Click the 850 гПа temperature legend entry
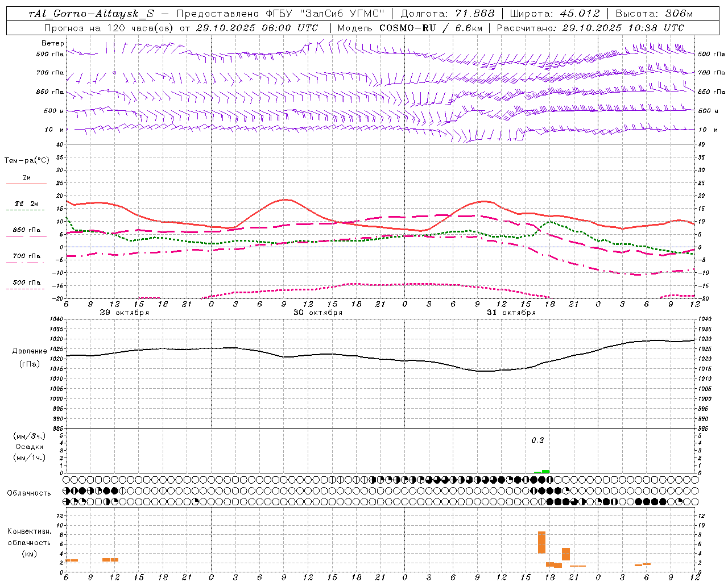Viewport: 728px width, 582px height. 26,232
